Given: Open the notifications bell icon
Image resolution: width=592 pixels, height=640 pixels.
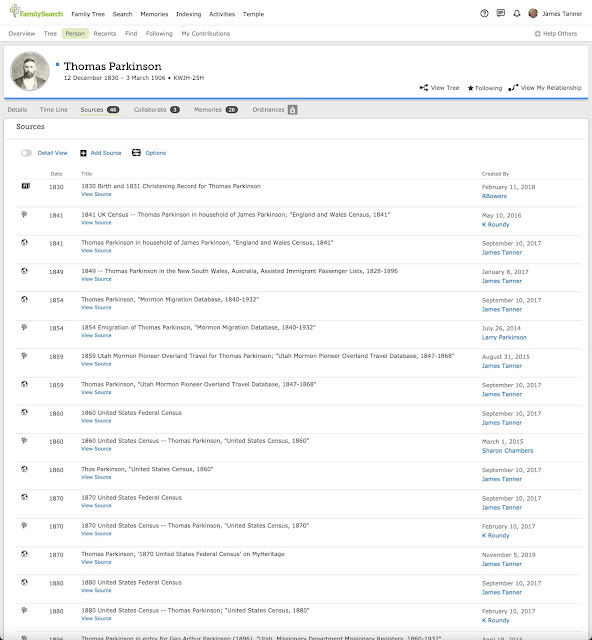Looking at the screenshot, I should [517, 13].
